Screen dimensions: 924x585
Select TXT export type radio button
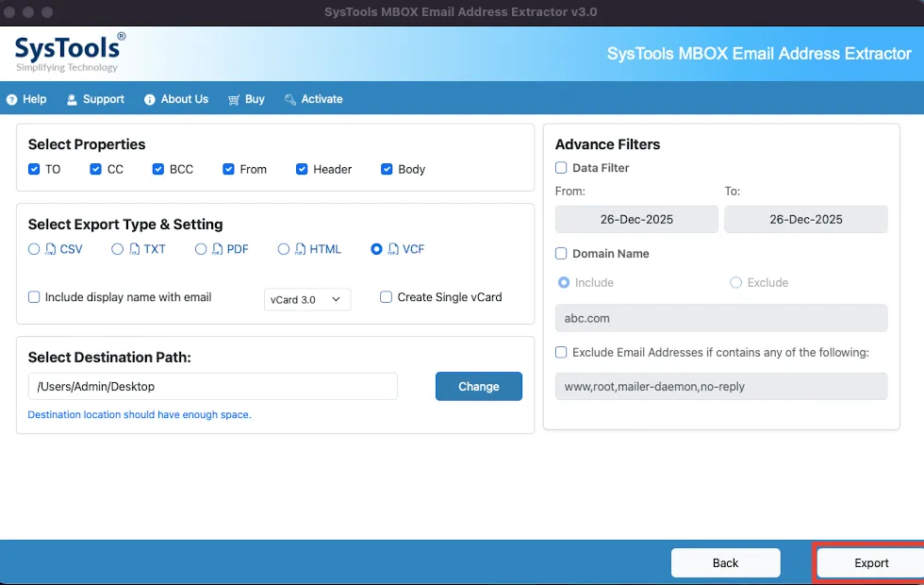tap(117, 249)
